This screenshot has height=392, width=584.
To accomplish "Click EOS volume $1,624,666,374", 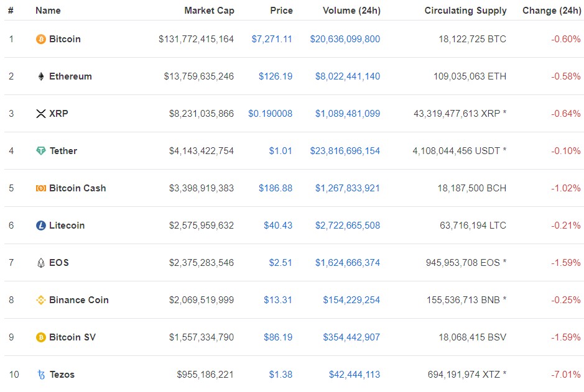I will pyautogui.click(x=348, y=263).
